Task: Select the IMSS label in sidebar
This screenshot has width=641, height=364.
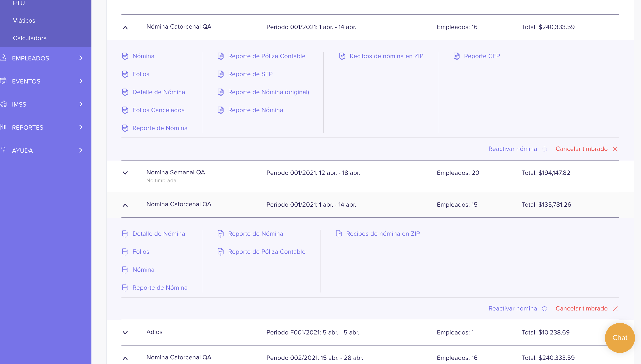Action: point(19,104)
